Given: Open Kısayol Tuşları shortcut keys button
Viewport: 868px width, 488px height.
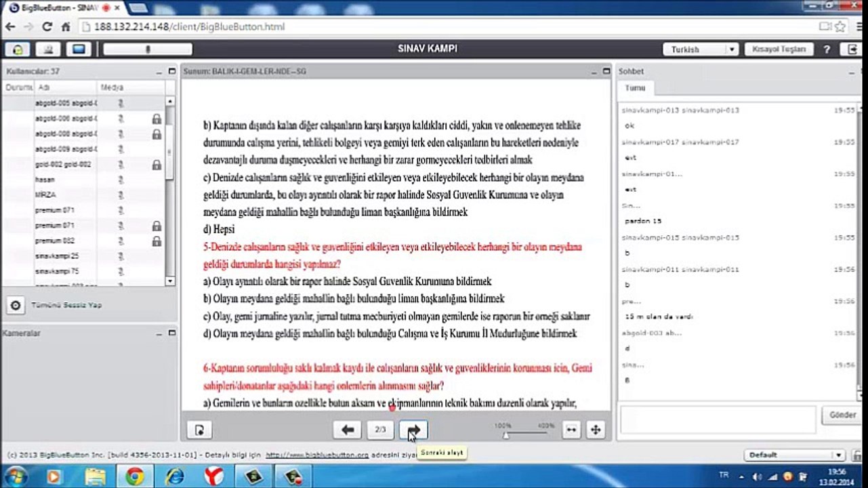Looking at the screenshot, I should point(779,49).
